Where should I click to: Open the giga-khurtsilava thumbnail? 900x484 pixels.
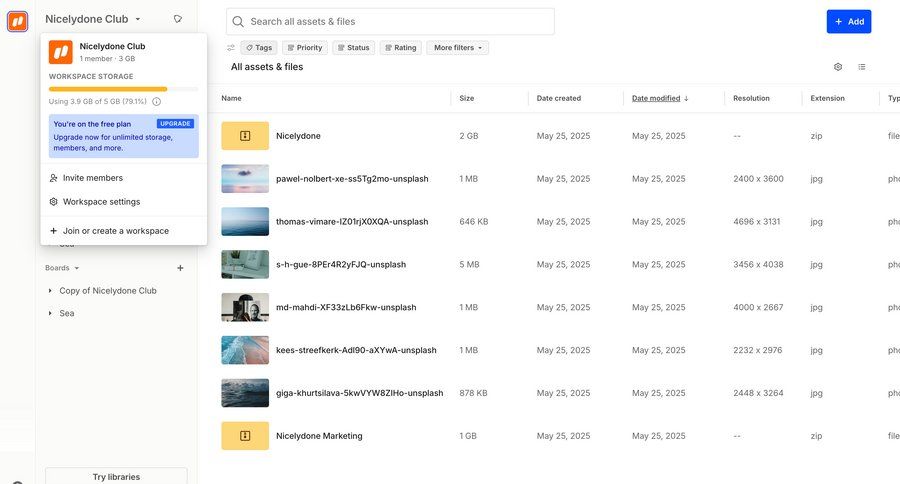(x=245, y=393)
